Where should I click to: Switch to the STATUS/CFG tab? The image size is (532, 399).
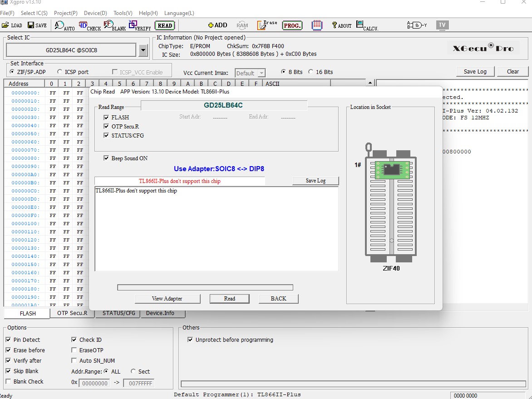pyautogui.click(x=118, y=313)
